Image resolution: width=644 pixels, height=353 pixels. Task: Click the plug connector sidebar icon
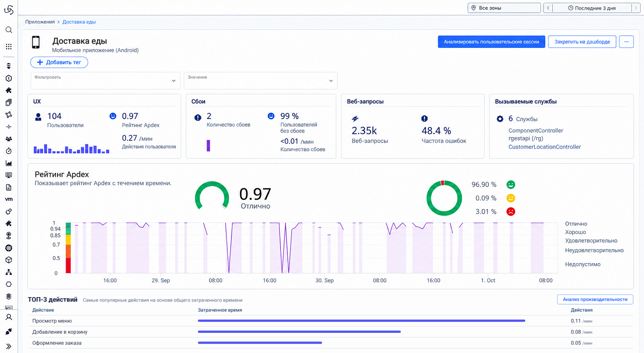click(x=8, y=331)
